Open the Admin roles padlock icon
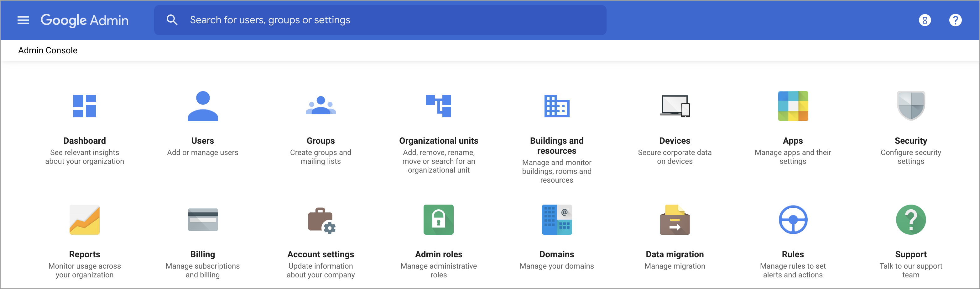Image resolution: width=980 pixels, height=289 pixels. click(x=439, y=220)
